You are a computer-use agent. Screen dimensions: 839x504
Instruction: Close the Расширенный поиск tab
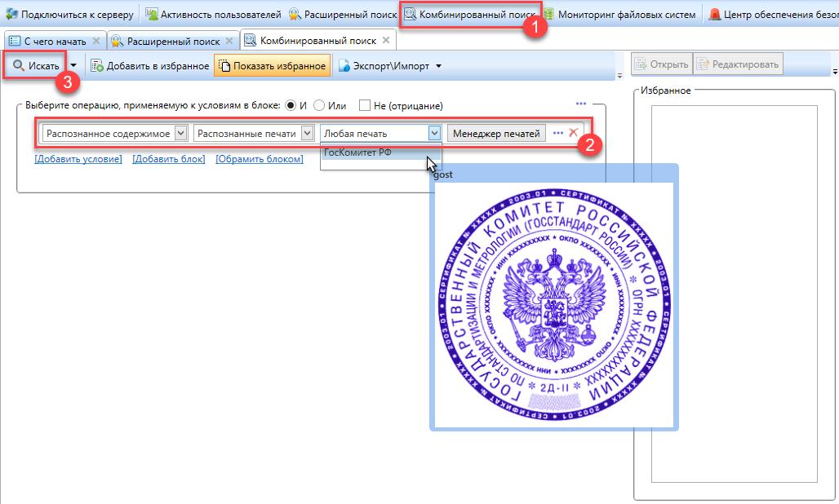point(229,41)
